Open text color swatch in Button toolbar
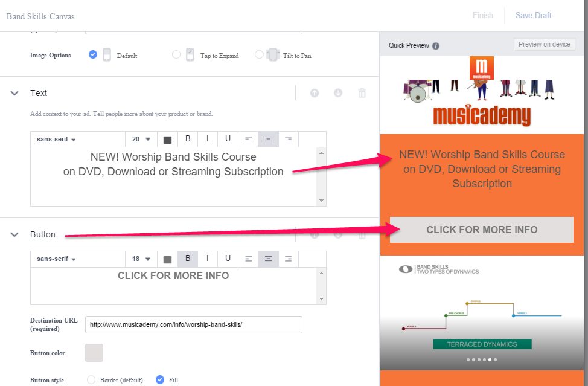The height and width of the screenshot is (386, 588). click(x=168, y=259)
